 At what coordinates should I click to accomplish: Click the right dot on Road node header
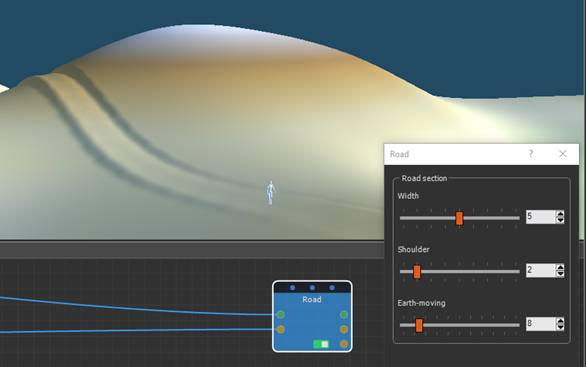(x=332, y=287)
